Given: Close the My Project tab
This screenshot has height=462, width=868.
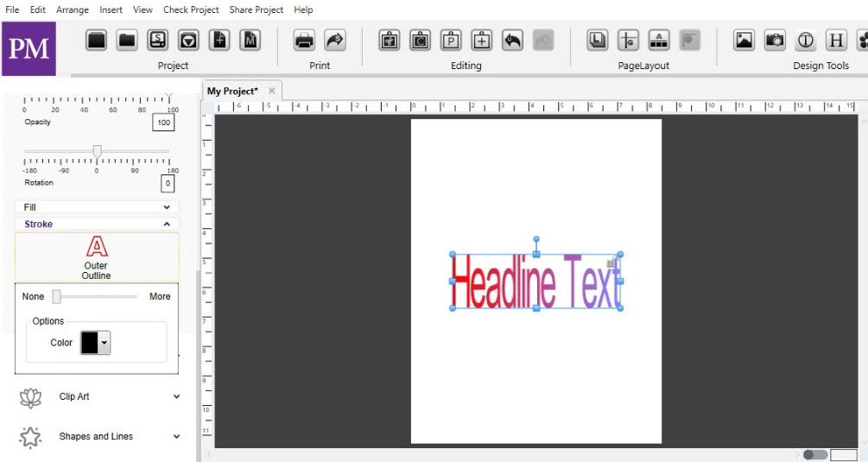Looking at the screenshot, I should [272, 91].
